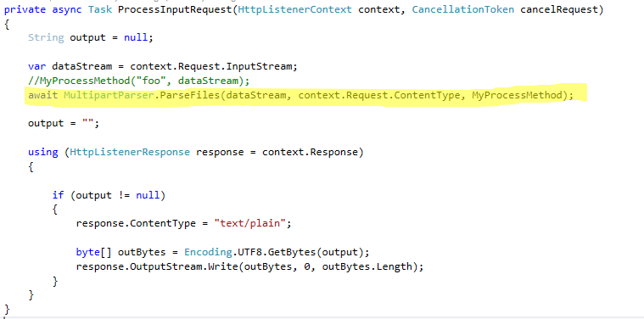Click the HttpListenerResponse type name

pyautogui.click(x=130, y=153)
